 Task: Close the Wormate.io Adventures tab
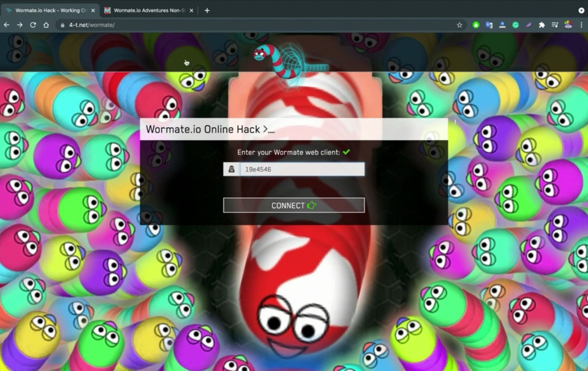(x=191, y=10)
